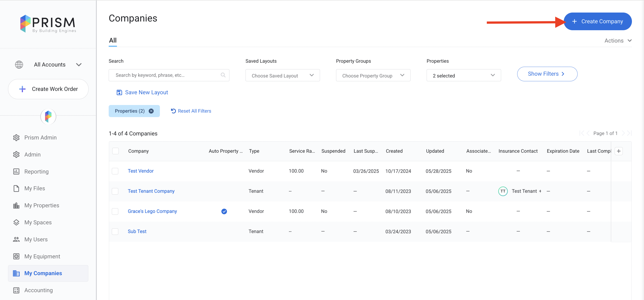Screen dimensions: 644x300
Task: Click Grace's Lego Company auto property checkmark
Action: point(224,211)
